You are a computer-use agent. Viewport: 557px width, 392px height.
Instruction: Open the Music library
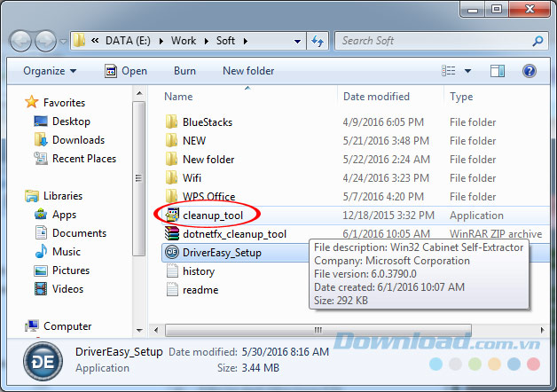tap(58, 251)
